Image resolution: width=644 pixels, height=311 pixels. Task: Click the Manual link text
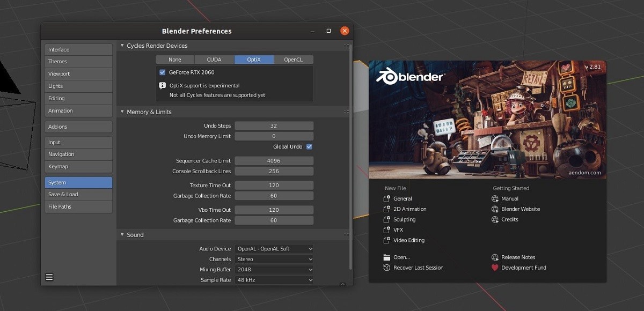[510, 198]
